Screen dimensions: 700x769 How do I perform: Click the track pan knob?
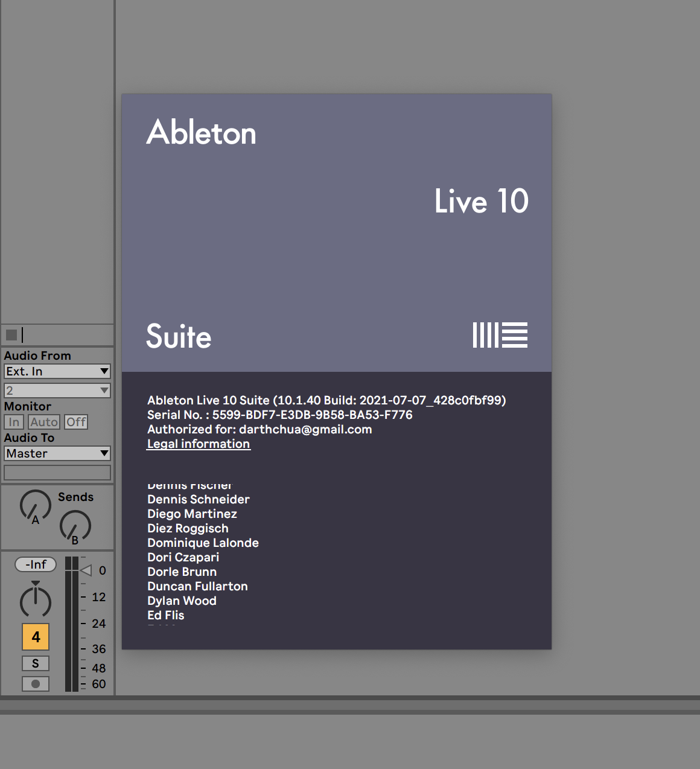[x=36, y=600]
